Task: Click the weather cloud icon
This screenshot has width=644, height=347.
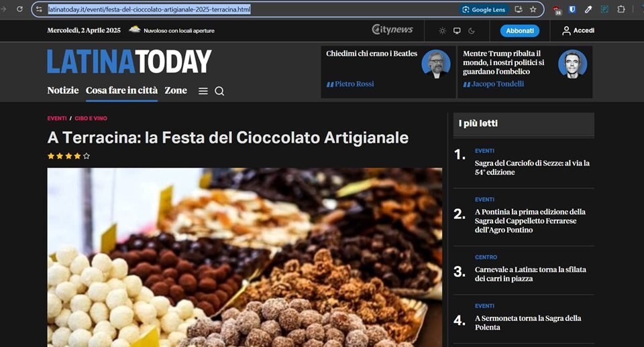Action: pos(134,29)
